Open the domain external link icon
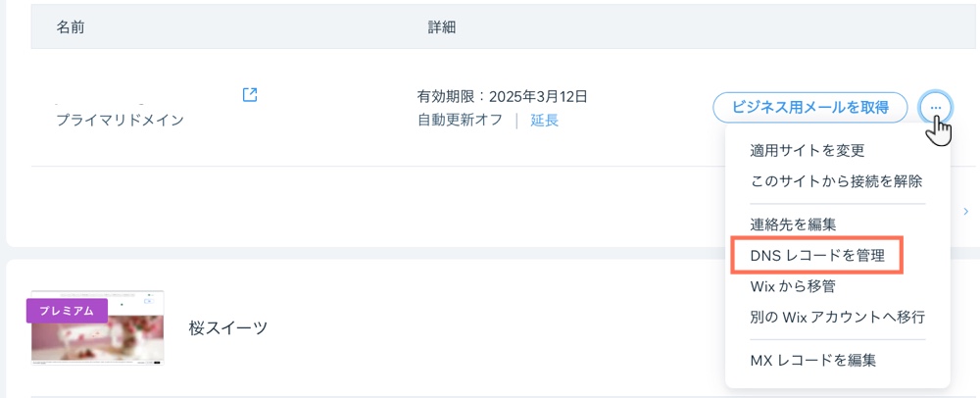Image resolution: width=980 pixels, height=398 pixels. tap(250, 95)
